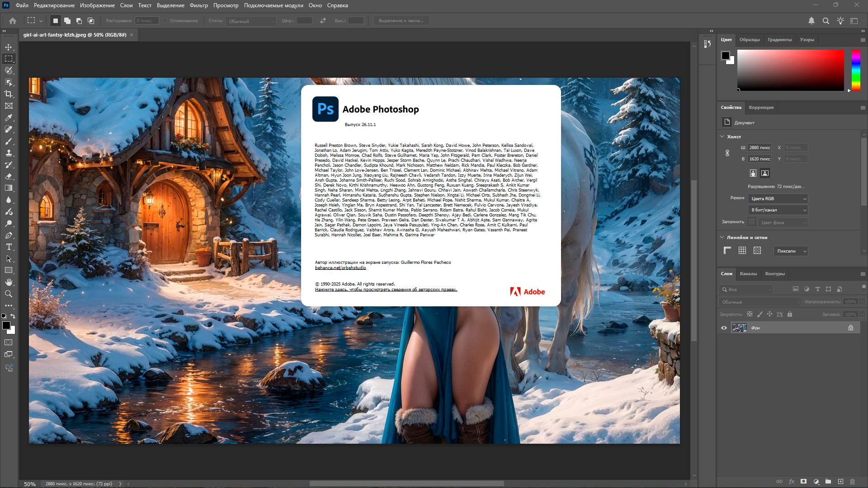Select the Move tool
The height and width of the screenshot is (488, 868).
click(x=9, y=47)
